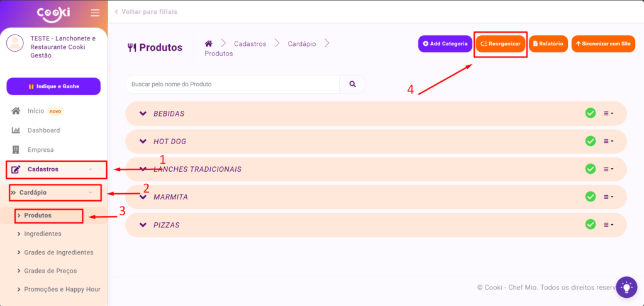644x306 pixels.
Task: Go to Início home sidebar item
Action: pos(36,111)
